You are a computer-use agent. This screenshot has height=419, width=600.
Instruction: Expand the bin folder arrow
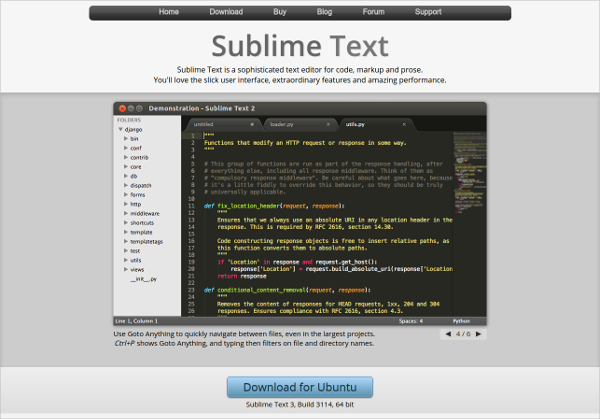[126, 139]
